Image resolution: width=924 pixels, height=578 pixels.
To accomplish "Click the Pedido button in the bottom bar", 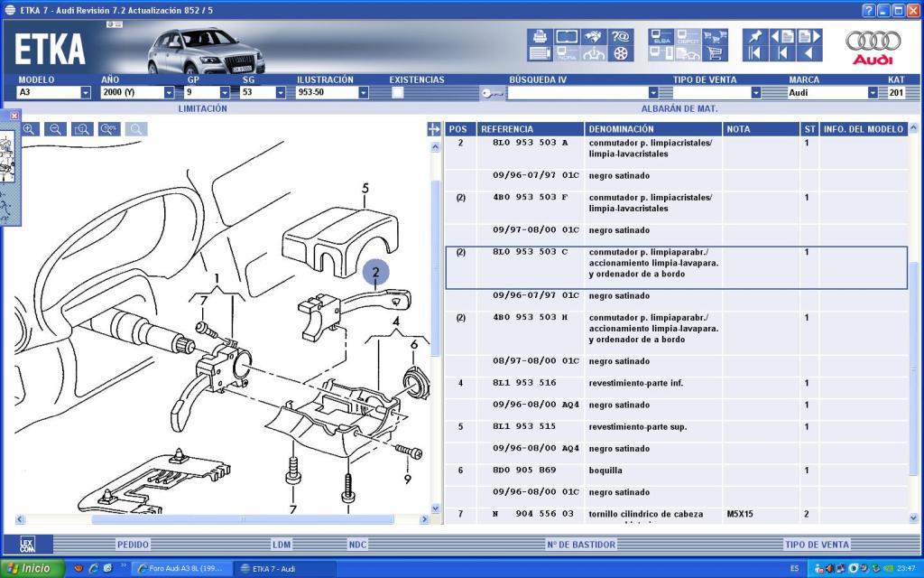I will pyautogui.click(x=133, y=545).
